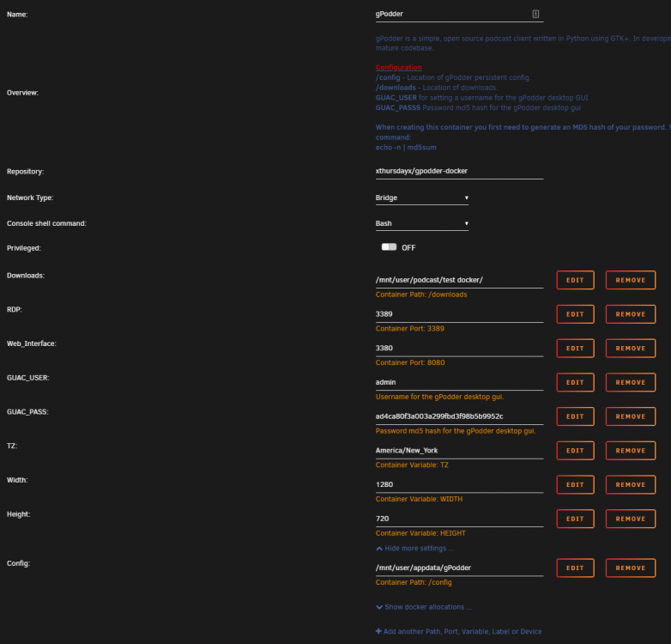
Task: Edit the TZ variable
Action: [x=575, y=451]
